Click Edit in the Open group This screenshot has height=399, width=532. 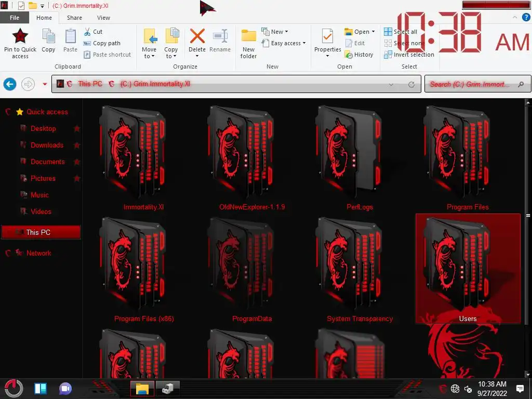(x=355, y=43)
